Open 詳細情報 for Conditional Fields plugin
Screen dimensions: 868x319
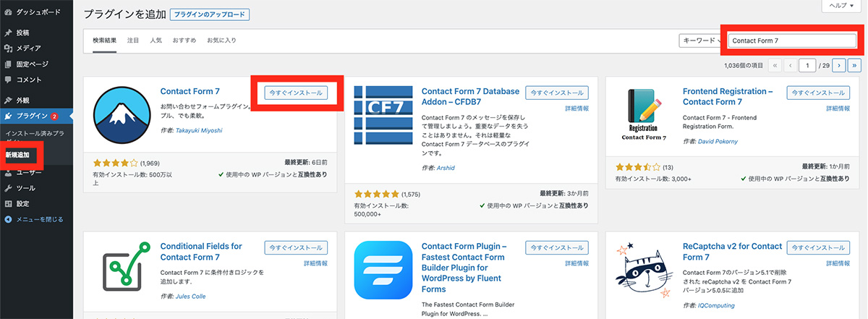(315, 263)
